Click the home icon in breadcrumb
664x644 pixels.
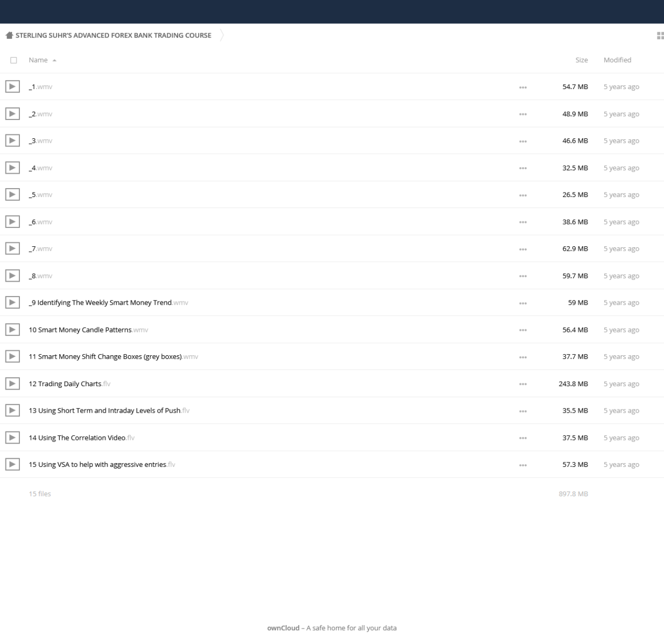point(9,35)
